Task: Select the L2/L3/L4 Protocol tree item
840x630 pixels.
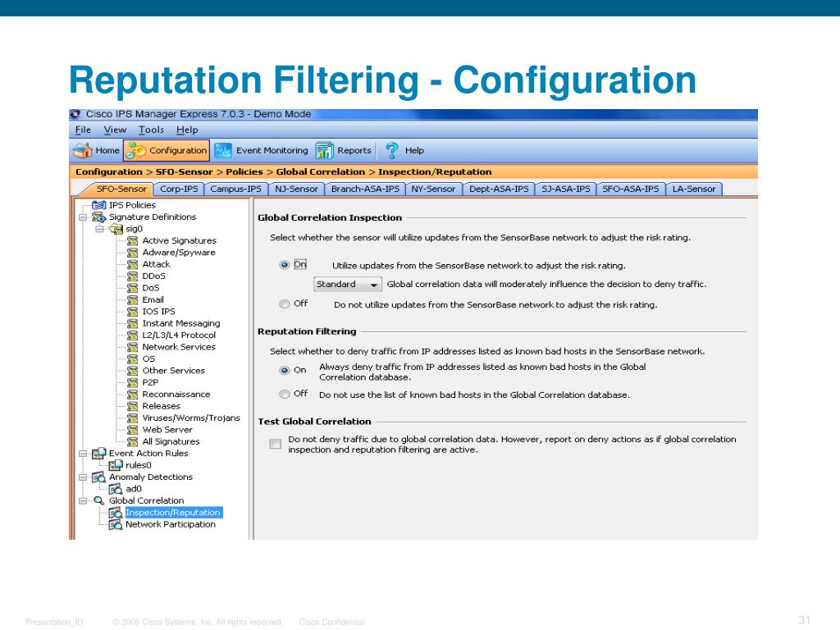Action: point(179,336)
